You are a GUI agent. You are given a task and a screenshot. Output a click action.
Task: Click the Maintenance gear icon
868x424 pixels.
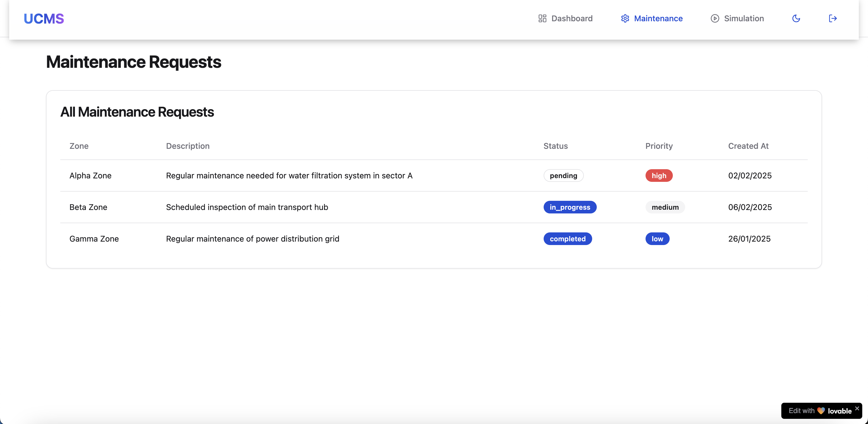[x=625, y=19]
